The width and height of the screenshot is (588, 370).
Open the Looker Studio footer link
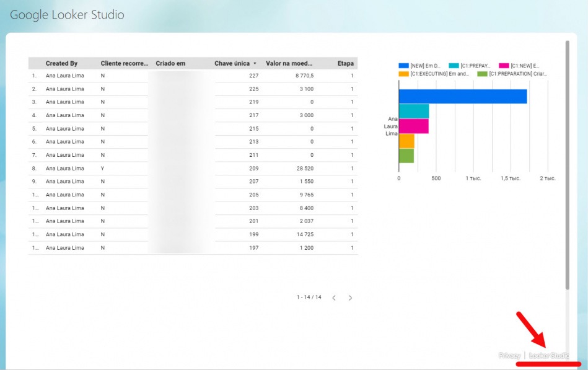[x=549, y=355]
